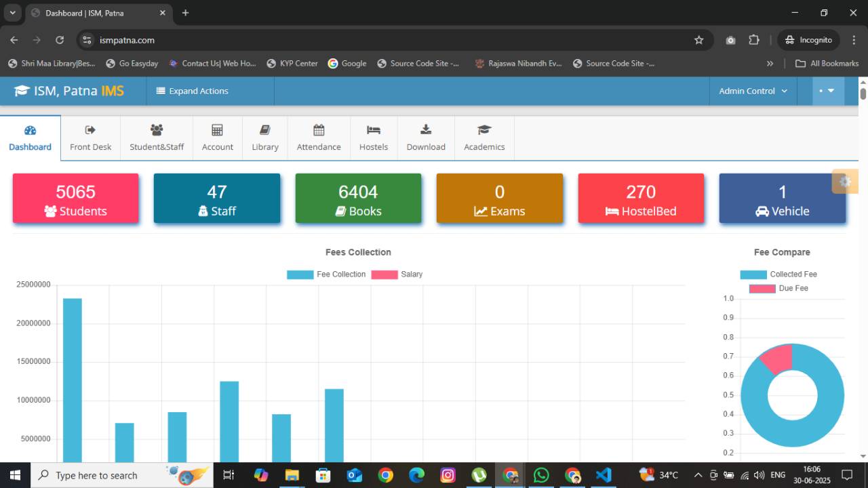
Task: Open the 5065 Students card
Action: [75, 199]
